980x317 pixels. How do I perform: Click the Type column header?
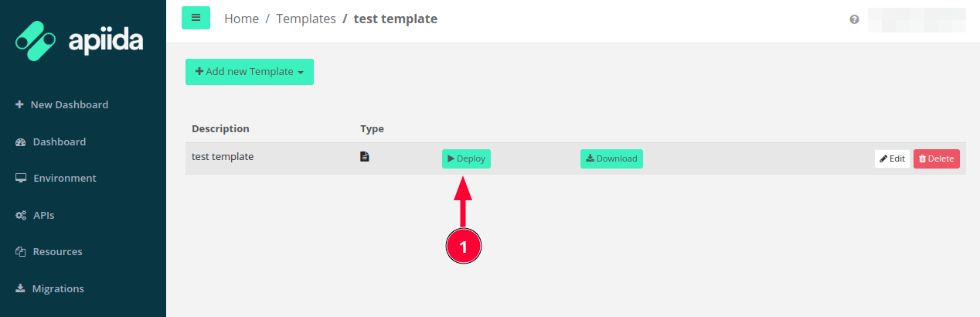click(x=372, y=128)
